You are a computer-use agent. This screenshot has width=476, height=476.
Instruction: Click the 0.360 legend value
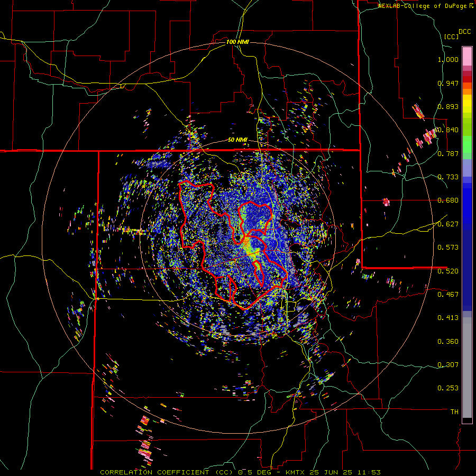(448, 342)
